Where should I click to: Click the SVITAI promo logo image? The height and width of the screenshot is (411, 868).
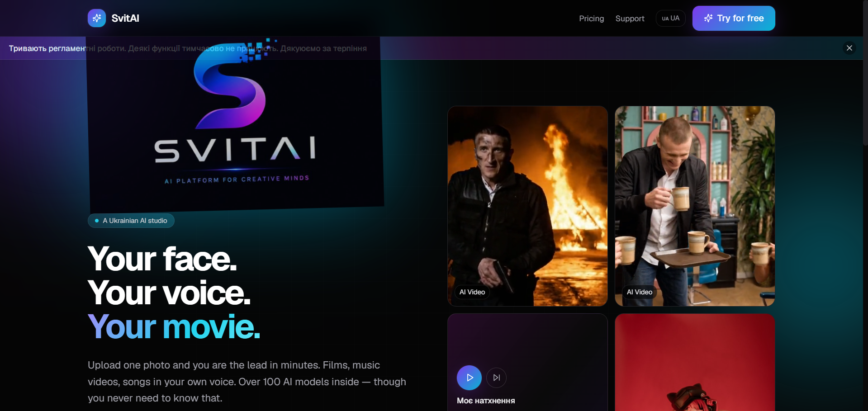(x=235, y=124)
